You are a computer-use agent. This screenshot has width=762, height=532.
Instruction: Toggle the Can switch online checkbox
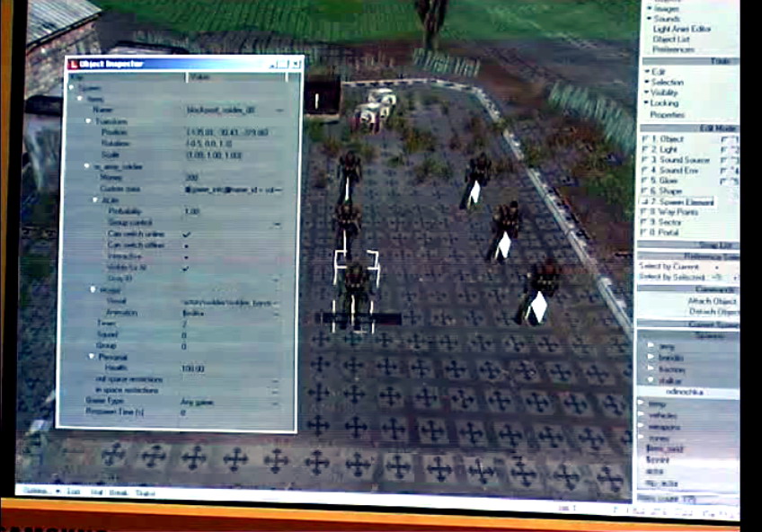coord(185,234)
